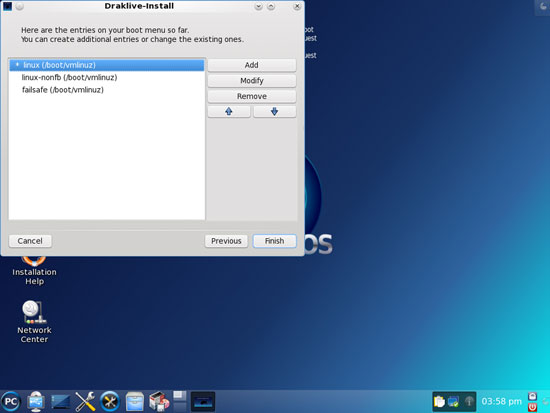
Task: Open the crossed tools configuration icon
Action: (x=85, y=401)
